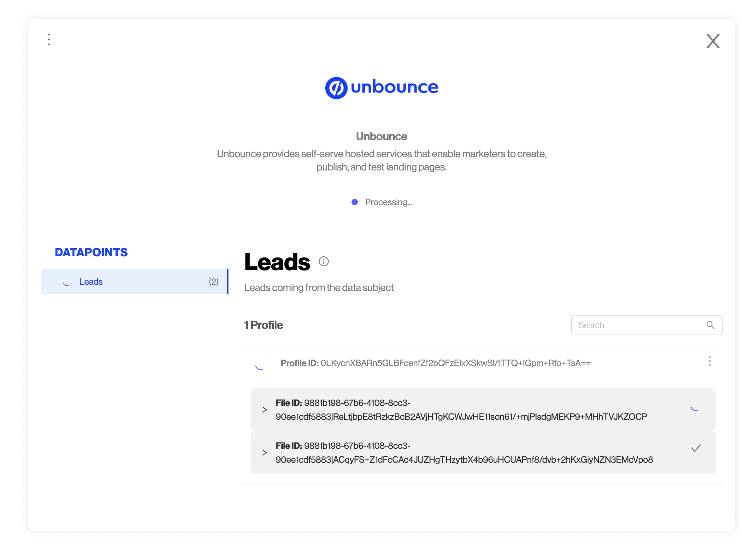Open the Profile ID row options menu

tap(710, 361)
